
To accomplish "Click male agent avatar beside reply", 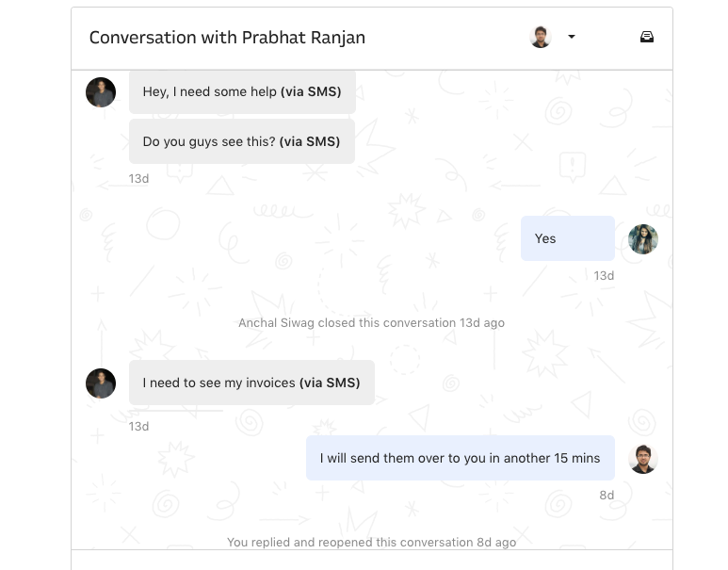I will tap(643, 459).
